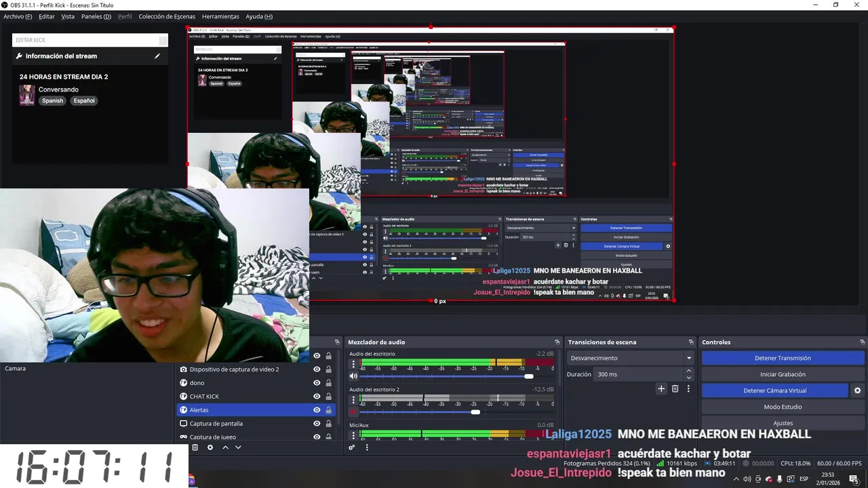
Task: Decrease transition duration with down arrow
Action: [x=689, y=377]
